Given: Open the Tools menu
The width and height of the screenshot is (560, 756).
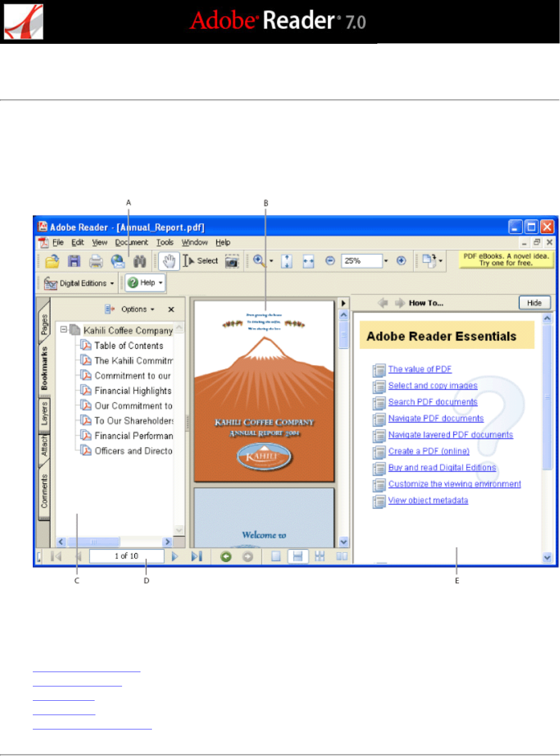Looking at the screenshot, I should click(165, 242).
